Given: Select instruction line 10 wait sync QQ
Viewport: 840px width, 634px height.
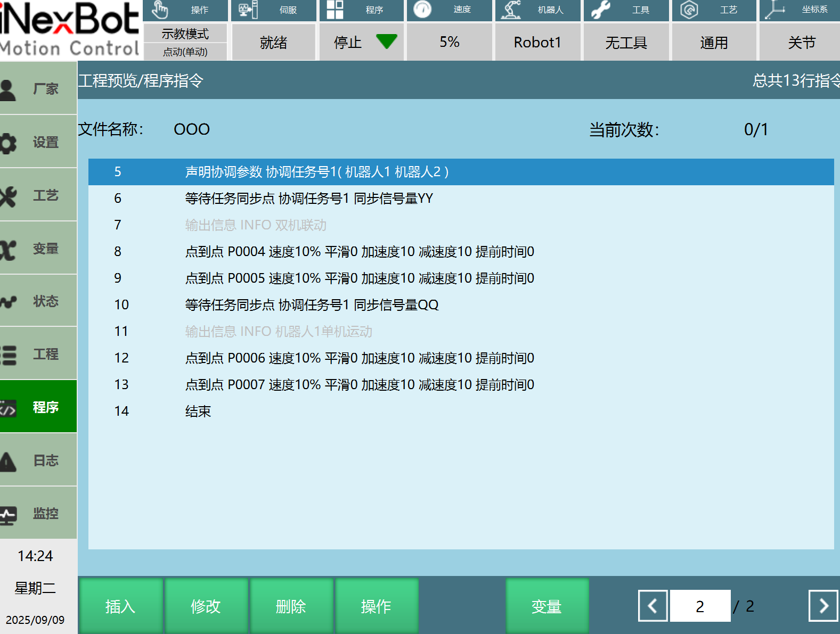Looking at the screenshot, I should (x=312, y=305).
